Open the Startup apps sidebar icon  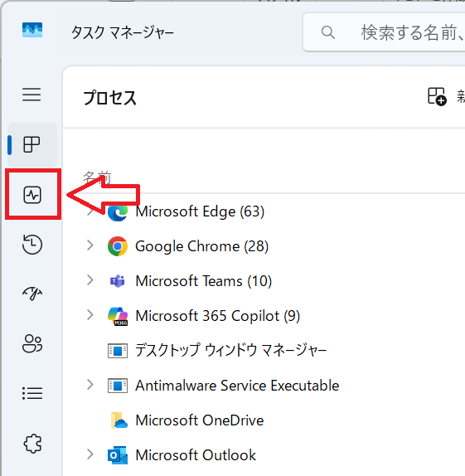pos(32,294)
